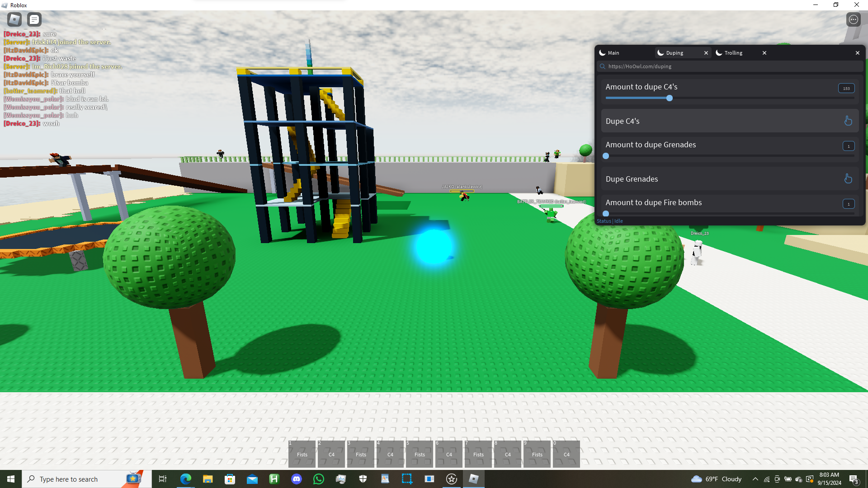Image resolution: width=868 pixels, height=488 pixels.
Task: Close the Trolling tab
Action: [764, 53]
